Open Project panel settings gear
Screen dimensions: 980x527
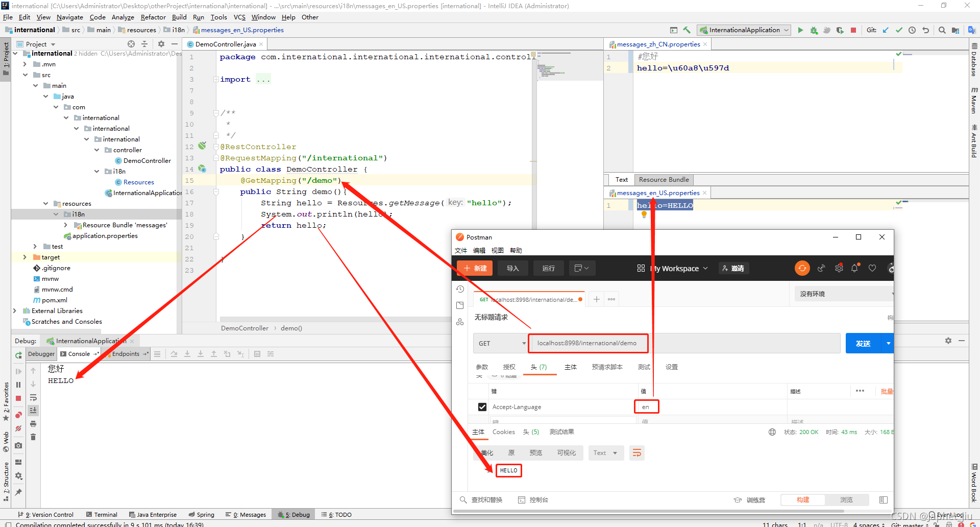(x=161, y=44)
